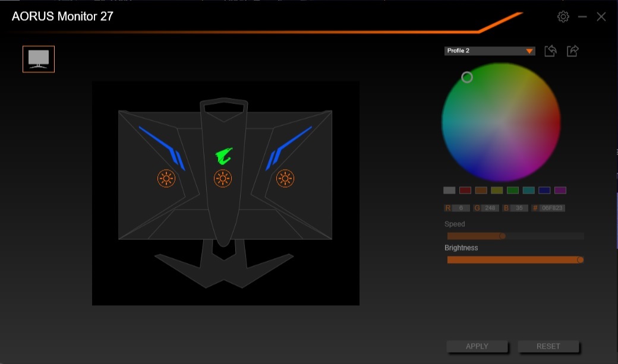This screenshot has height=364, width=618.
Task: Click the import profile icon
Action: (550, 51)
